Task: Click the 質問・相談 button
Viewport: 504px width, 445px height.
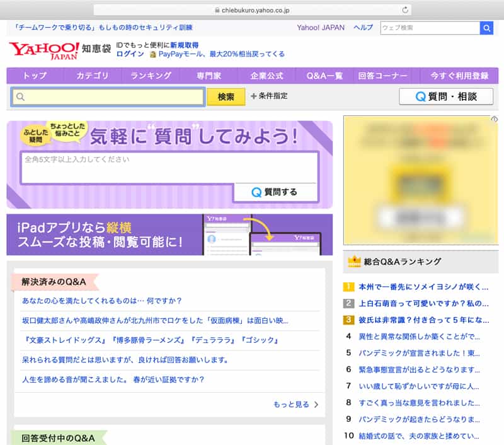Action: click(x=446, y=96)
